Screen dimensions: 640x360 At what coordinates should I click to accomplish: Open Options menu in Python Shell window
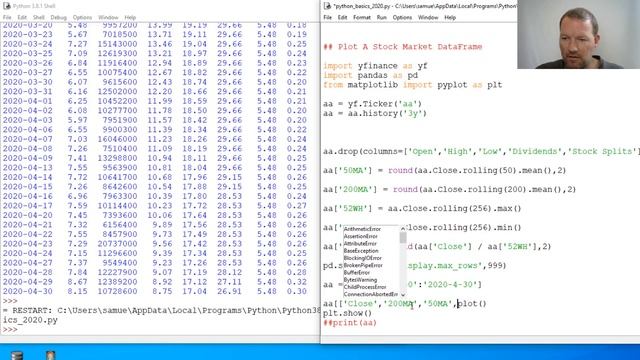(82, 18)
